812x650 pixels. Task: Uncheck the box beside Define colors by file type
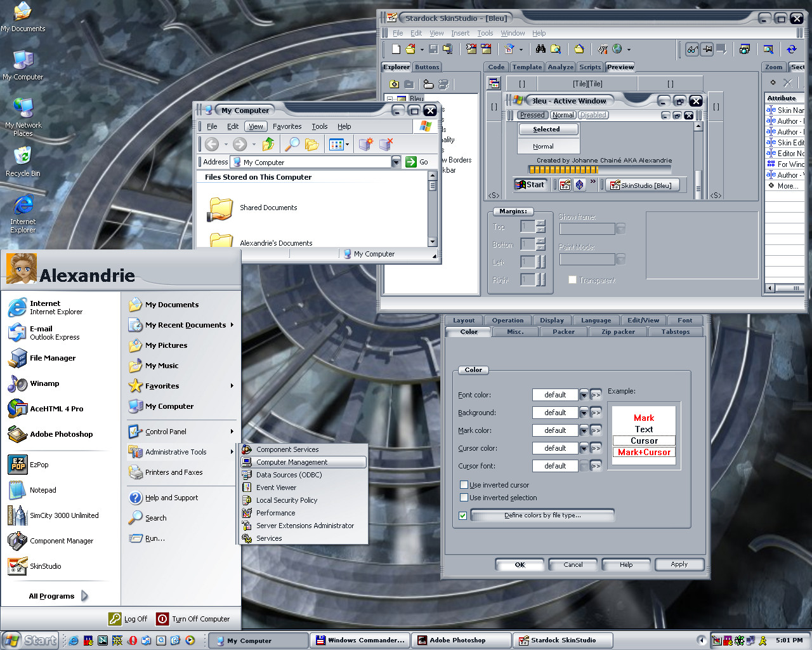point(462,515)
